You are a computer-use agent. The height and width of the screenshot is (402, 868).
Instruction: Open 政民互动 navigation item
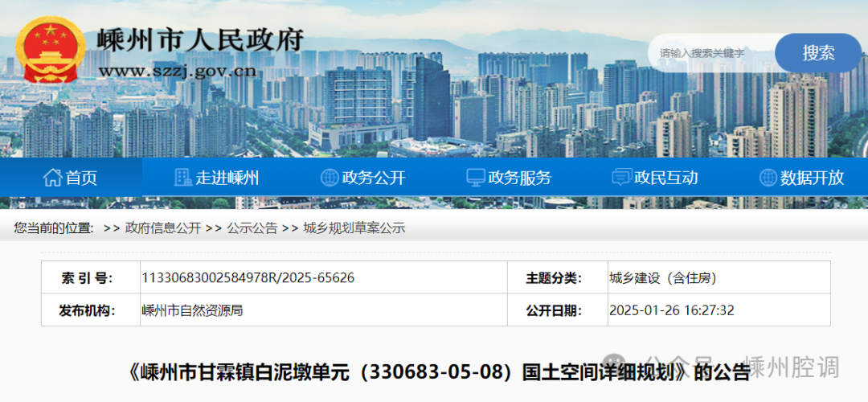tap(665, 178)
